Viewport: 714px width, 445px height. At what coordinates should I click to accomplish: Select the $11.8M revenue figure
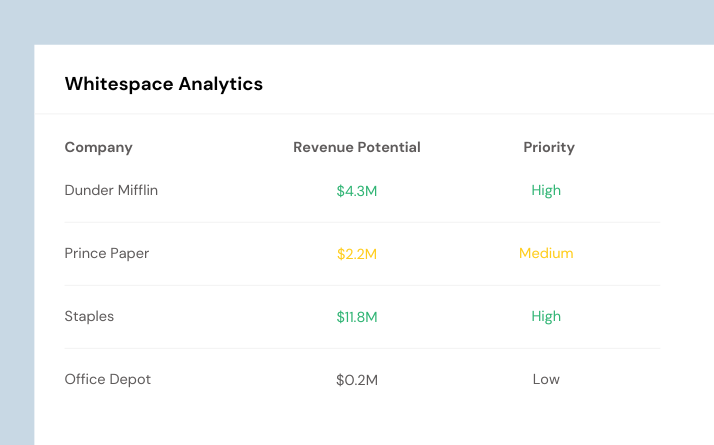(x=357, y=317)
